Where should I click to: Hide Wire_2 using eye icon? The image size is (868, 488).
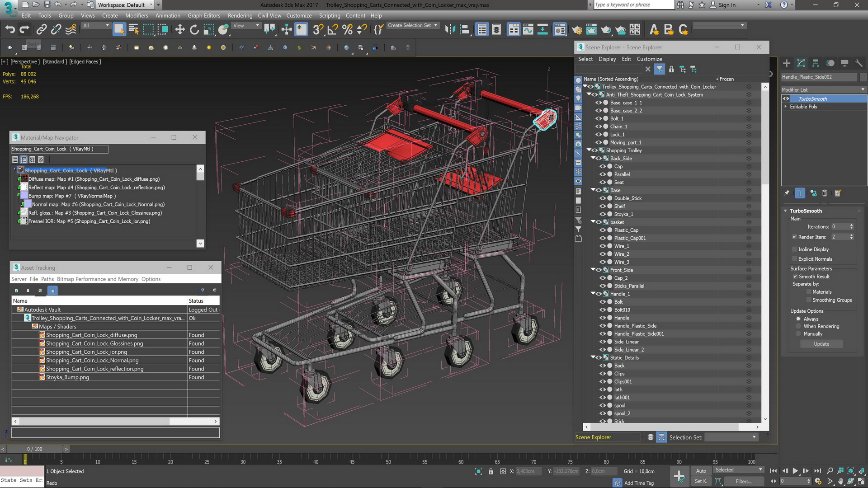(x=603, y=254)
